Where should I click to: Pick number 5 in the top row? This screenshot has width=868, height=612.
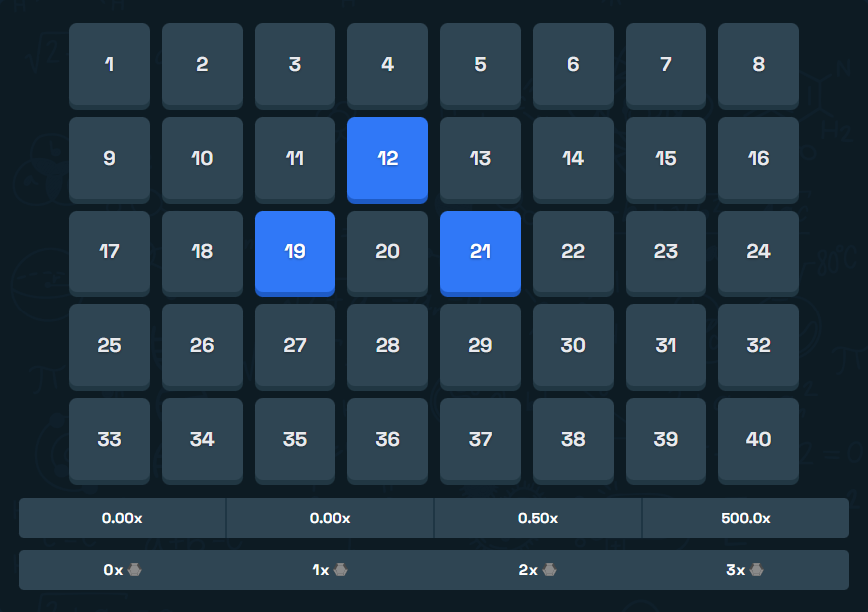pyautogui.click(x=480, y=66)
